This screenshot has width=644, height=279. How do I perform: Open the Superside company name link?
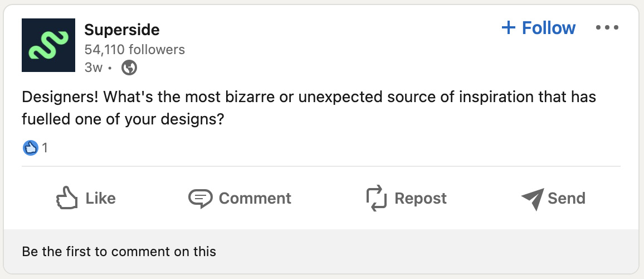point(122,30)
